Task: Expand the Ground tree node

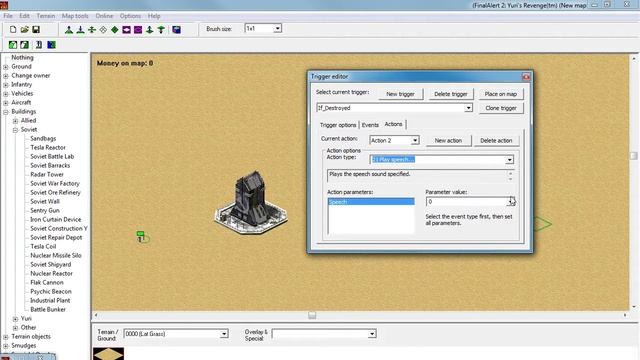Action: [6, 67]
